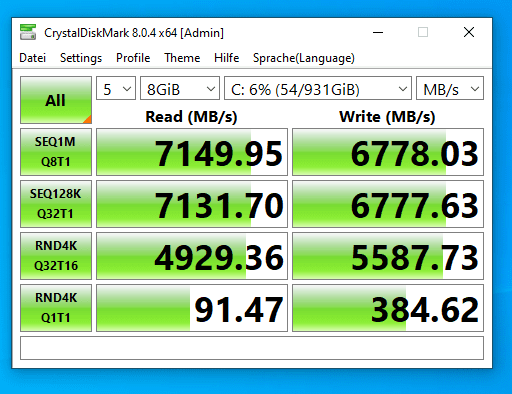512x394 pixels.
Task: Open the Settings menu
Action: tap(81, 58)
